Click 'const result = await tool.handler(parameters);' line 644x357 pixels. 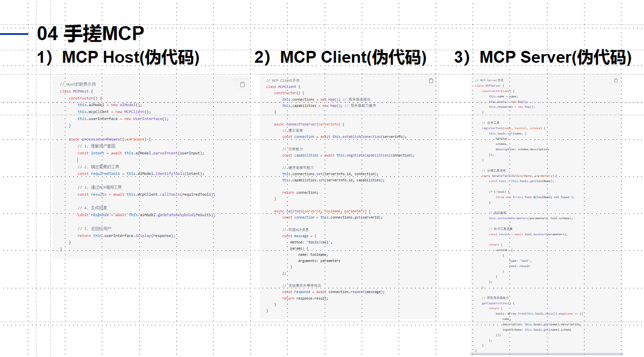pos(528,234)
